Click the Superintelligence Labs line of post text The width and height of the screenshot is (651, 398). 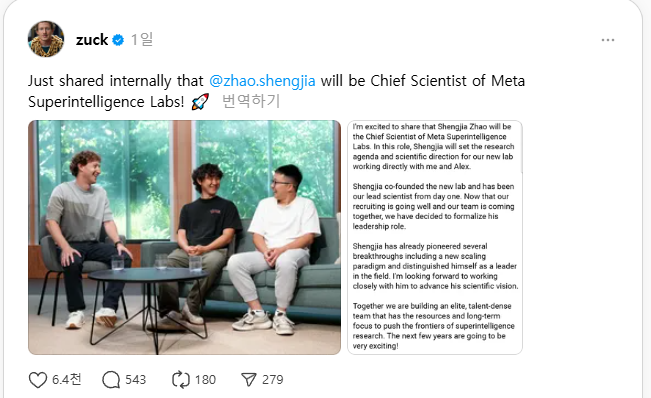click(106, 102)
